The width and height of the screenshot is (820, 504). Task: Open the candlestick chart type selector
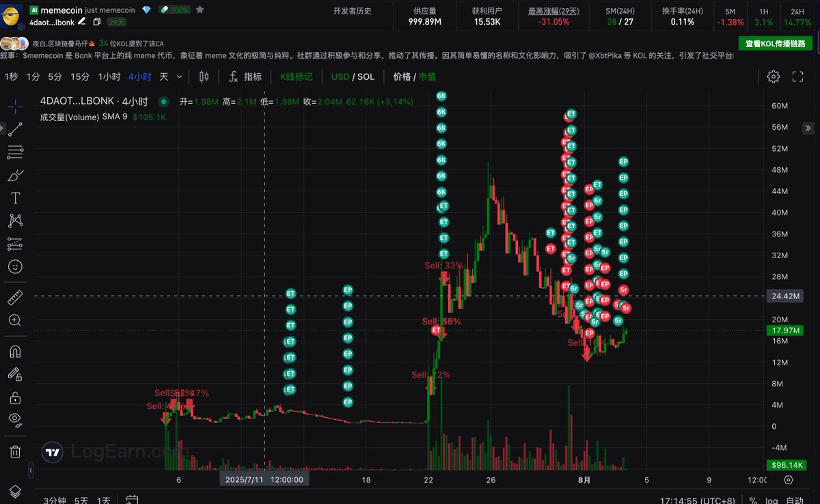[x=204, y=76]
